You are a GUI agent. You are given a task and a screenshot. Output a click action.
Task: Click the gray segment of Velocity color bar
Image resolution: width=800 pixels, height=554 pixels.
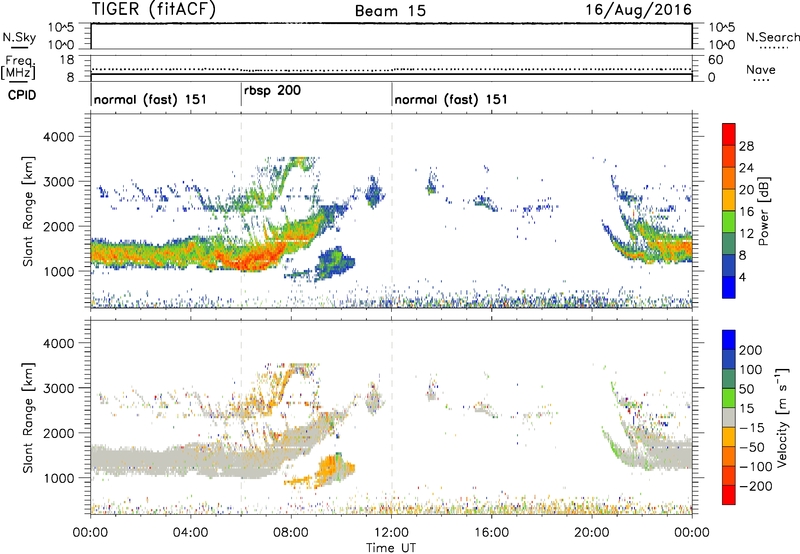coord(729,417)
